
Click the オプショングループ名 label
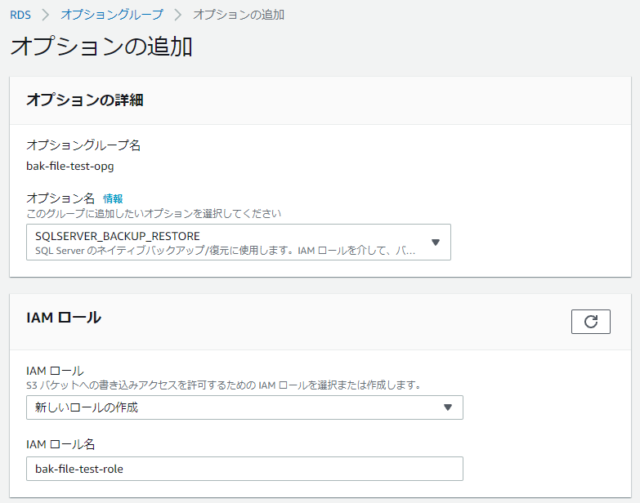point(84,145)
